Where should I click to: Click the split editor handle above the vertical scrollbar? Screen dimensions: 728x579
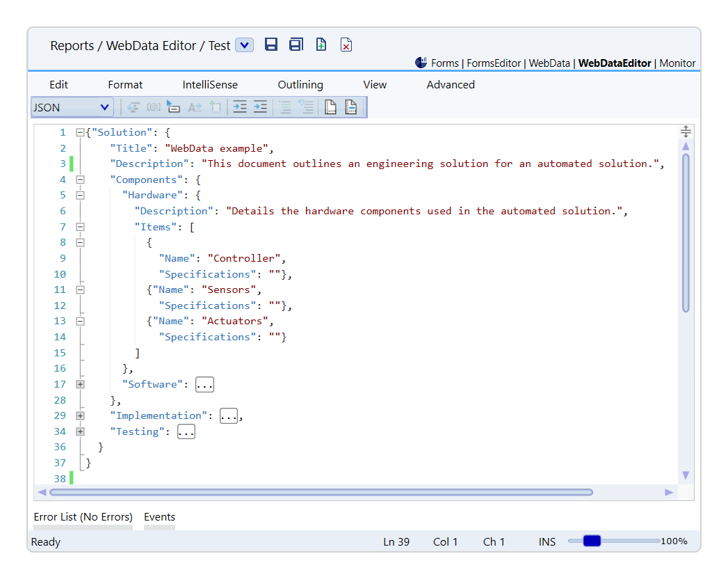(686, 132)
